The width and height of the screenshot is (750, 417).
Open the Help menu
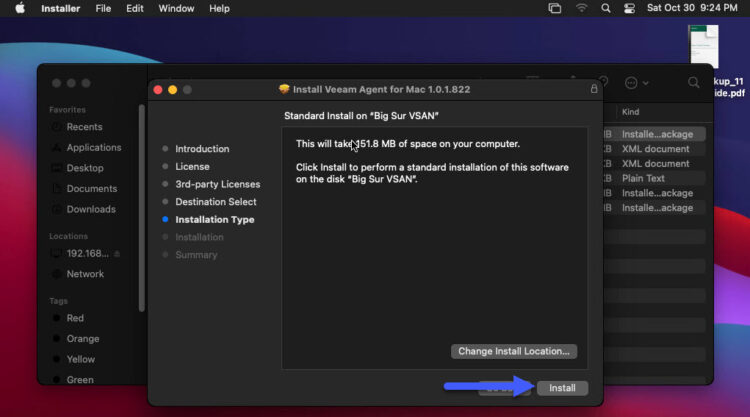pyautogui.click(x=219, y=9)
